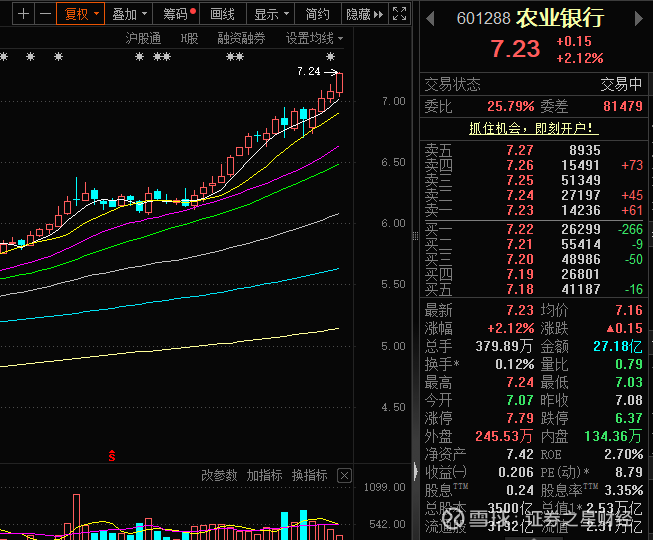Viewport: 653px width, 540px height.
Task: Click the 最高 value 7.24
Action: click(x=520, y=382)
